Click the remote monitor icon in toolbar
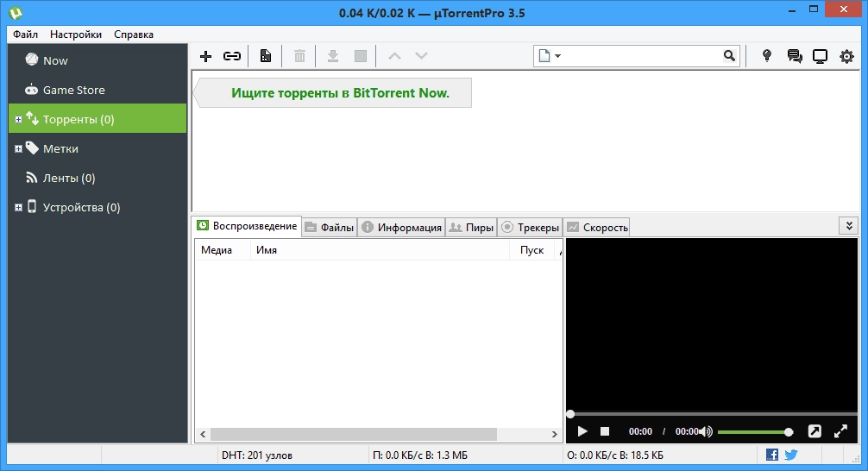The image size is (868, 471). click(x=820, y=56)
